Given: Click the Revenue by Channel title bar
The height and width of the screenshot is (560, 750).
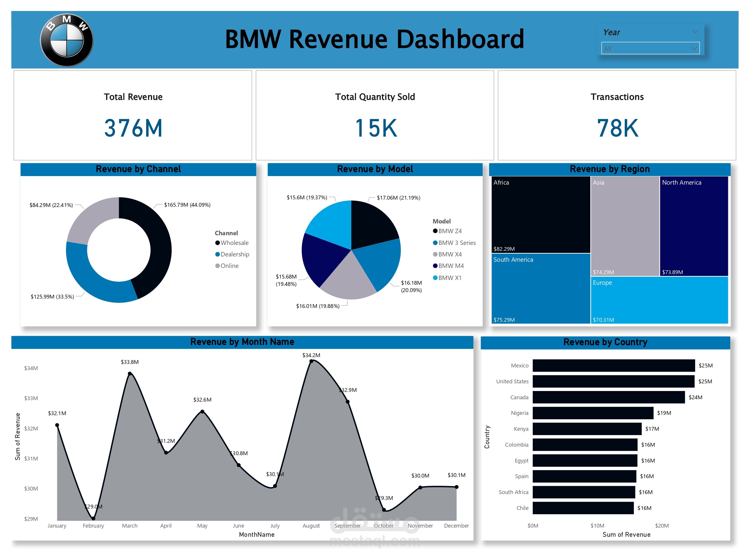Looking at the screenshot, I should point(138,169).
